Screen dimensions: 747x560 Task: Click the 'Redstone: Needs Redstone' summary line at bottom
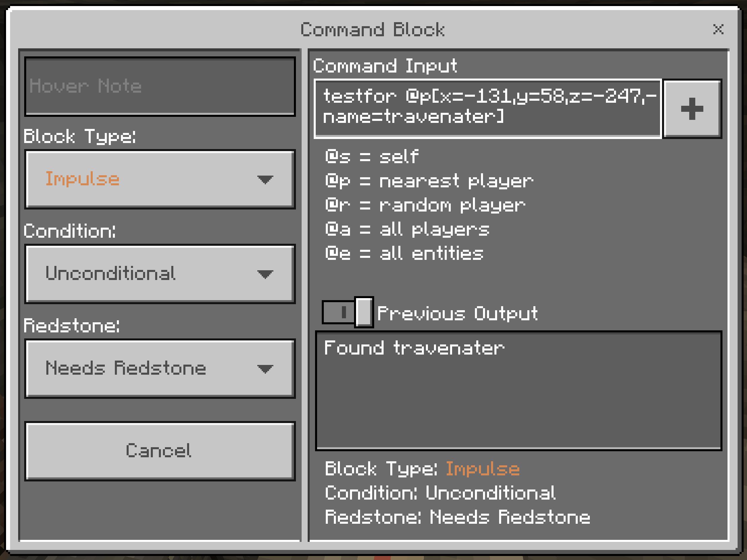(457, 517)
